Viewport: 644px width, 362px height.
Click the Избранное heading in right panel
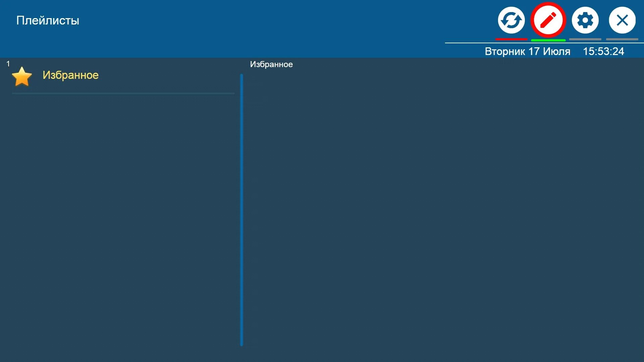click(x=271, y=64)
